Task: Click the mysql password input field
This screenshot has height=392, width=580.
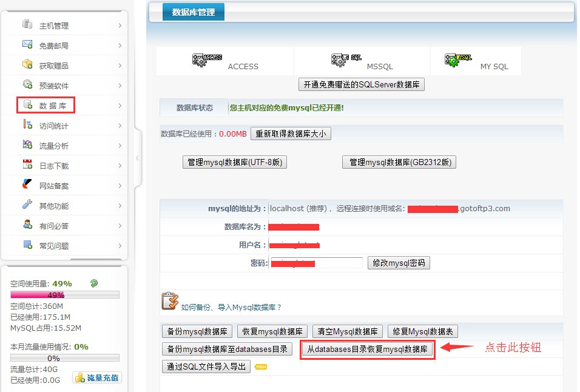Action: (316, 263)
